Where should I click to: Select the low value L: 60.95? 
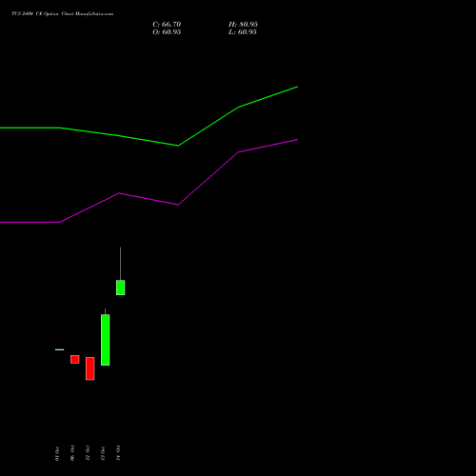point(243,32)
